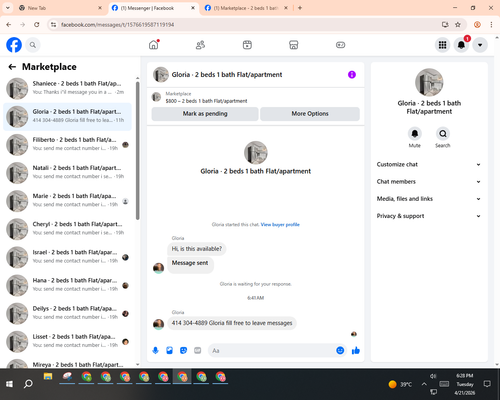Open the Windows notification center icon

487,384
